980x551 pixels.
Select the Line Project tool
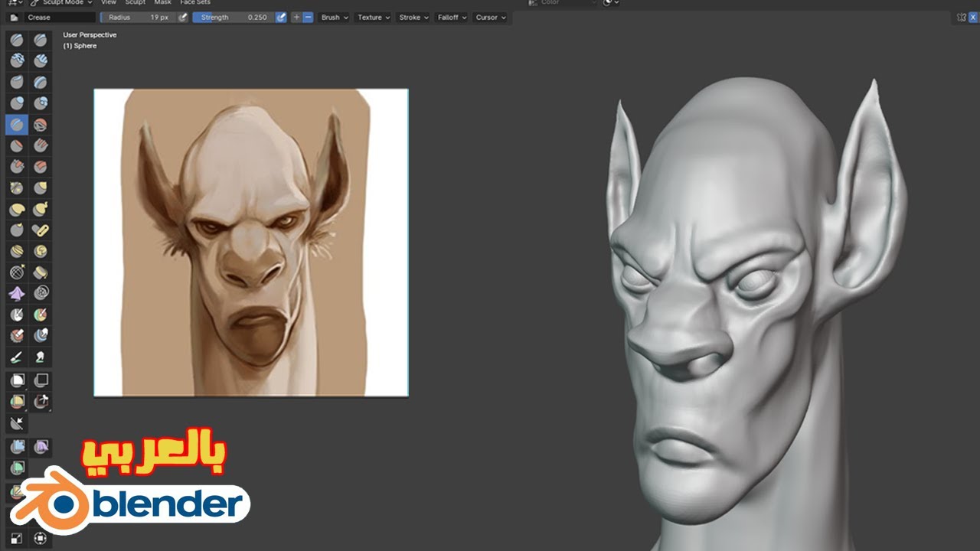(x=17, y=422)
